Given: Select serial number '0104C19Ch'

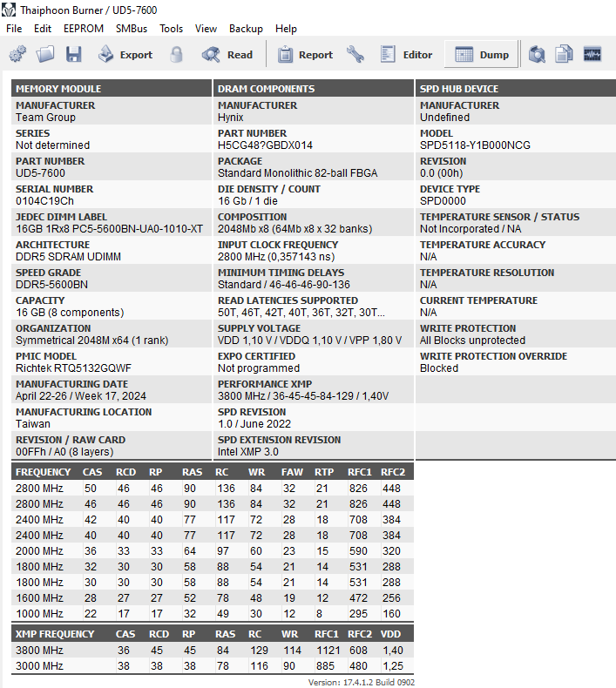Looking at the screenshot, I should coord(44,201).
